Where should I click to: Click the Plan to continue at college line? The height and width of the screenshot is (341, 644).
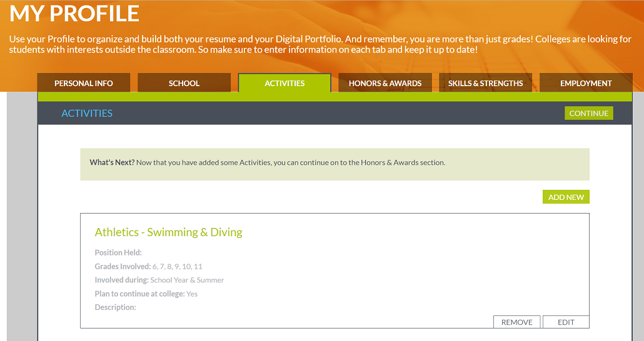pos(146,294)
